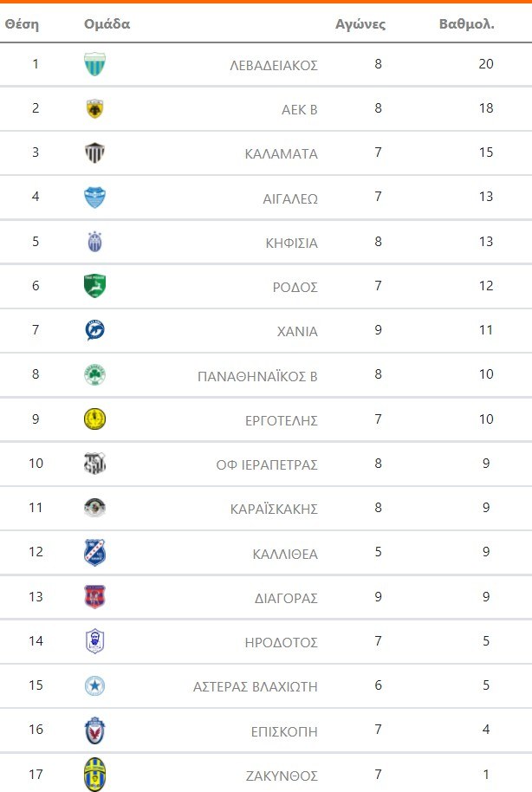Open the ΑΙΓΑΛΕΩ team name link
Image resolution: width=532 pixels, height=792 pixels.
290,198
